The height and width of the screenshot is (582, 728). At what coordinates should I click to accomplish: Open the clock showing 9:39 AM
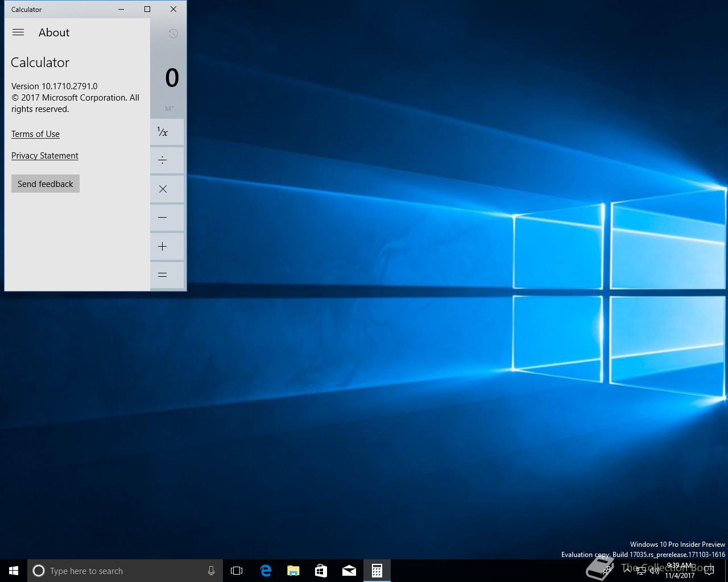[680, 571]
